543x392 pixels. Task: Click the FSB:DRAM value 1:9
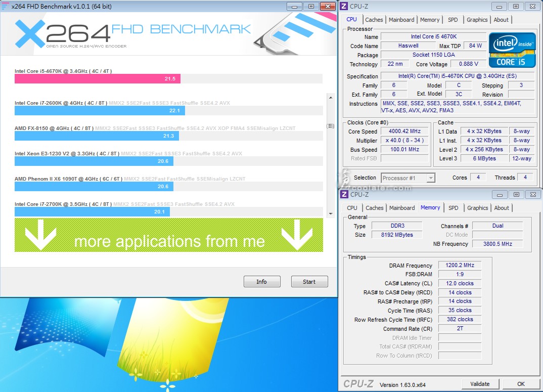[x=460, y=274]
